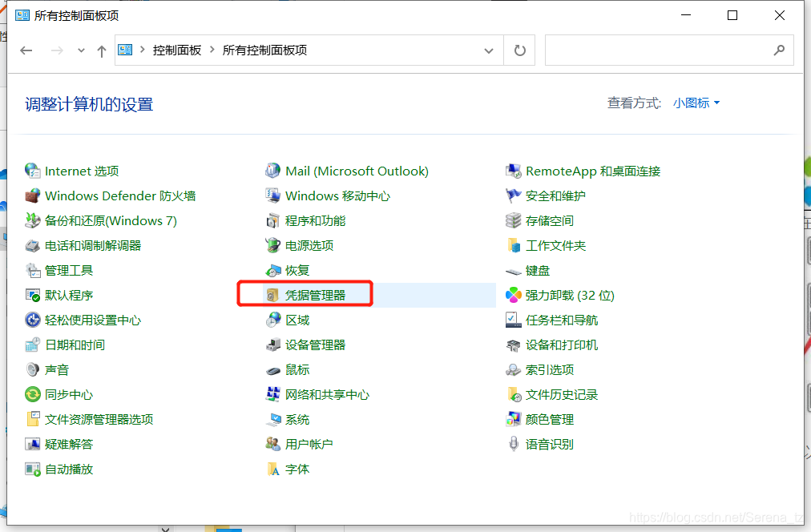Open the 工作文件夹 icon
The width and height of the screenshot is (811, 532).
tap(513, 246)
